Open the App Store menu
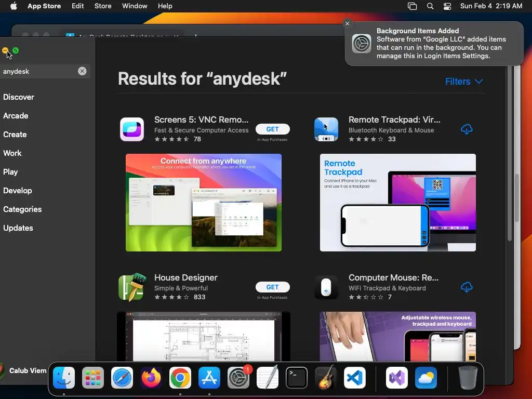 (x=44, y=6)
